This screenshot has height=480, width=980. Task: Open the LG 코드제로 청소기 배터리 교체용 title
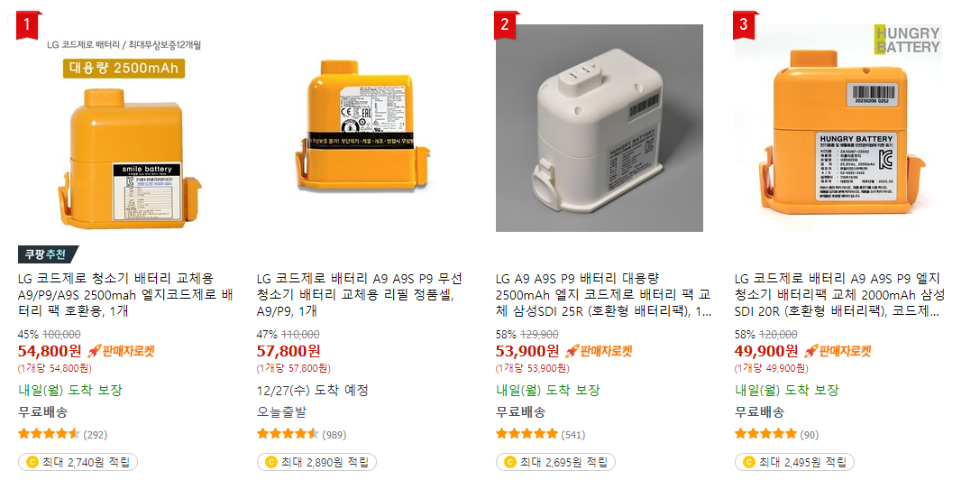[125, 295]
